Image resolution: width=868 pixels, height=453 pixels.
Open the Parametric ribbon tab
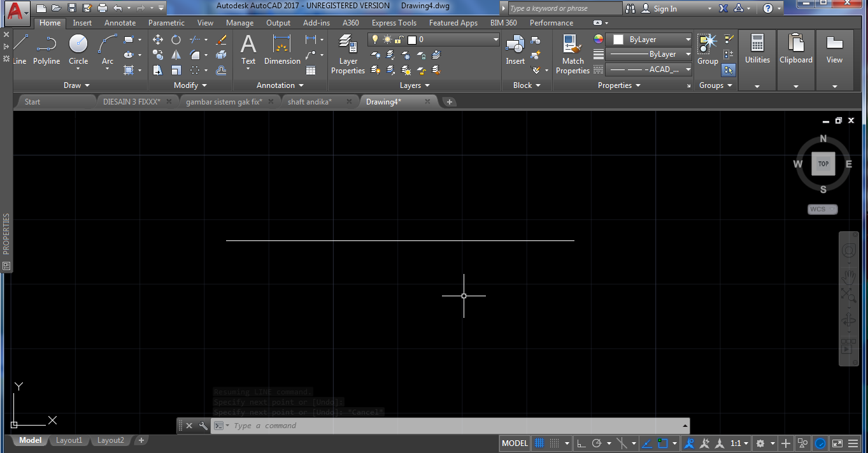[x=166, y=22]
